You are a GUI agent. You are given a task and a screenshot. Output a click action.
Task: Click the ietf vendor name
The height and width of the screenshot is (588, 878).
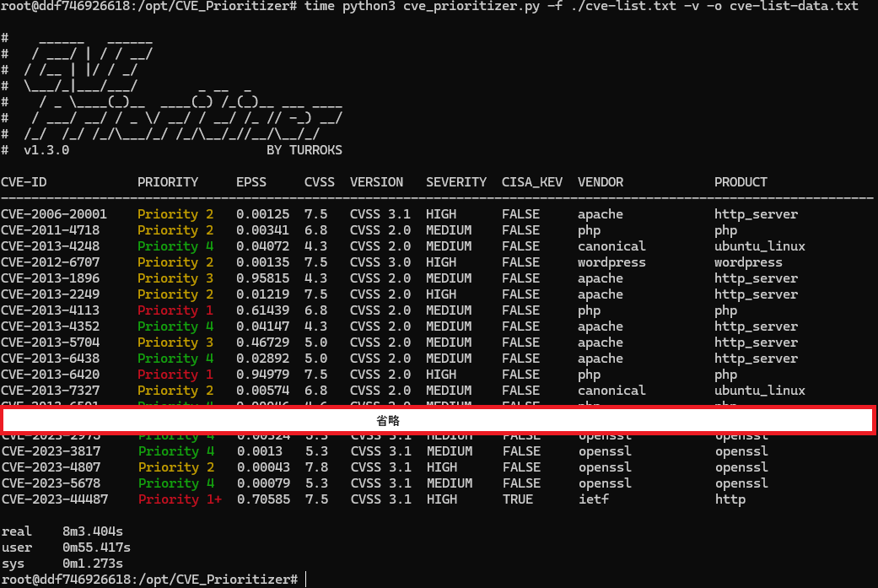coord(593,499)
